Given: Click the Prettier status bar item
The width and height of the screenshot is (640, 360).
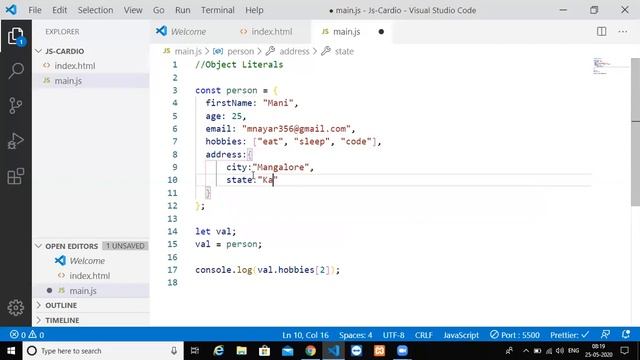Looking at the screenshot, I should [569, 335].
